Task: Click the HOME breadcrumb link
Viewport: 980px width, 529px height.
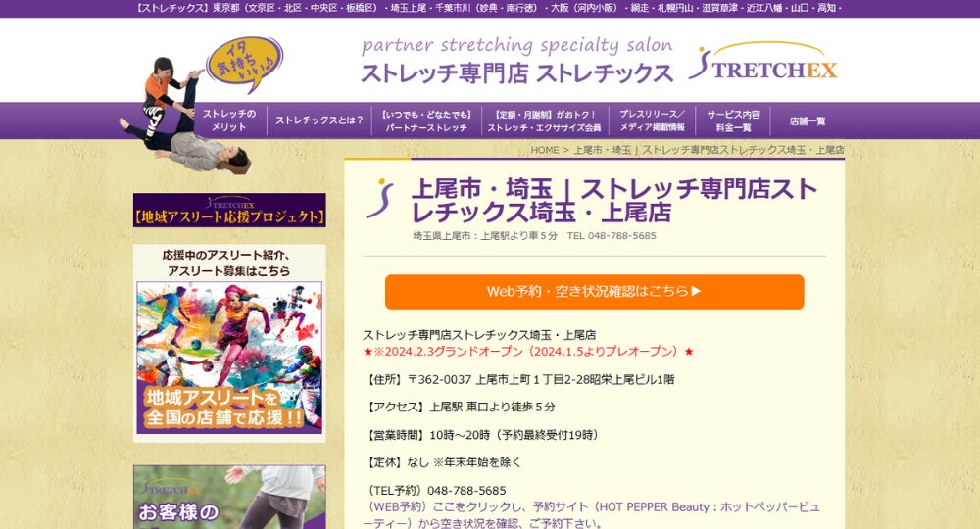Action: pos(545,150)
